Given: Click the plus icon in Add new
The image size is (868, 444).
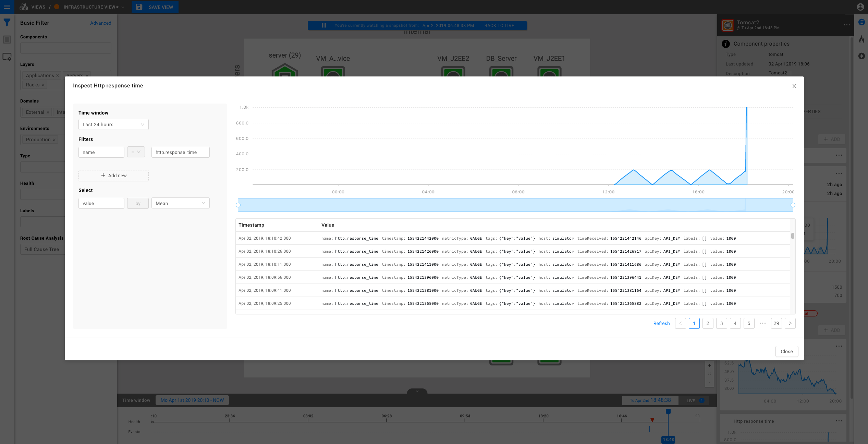Looking at the screenshot, I should [x=103, y=175].
